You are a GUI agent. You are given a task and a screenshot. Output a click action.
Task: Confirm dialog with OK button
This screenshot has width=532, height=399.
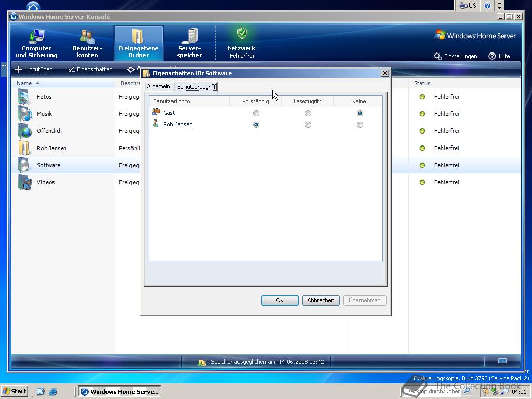tap(280, 300)
